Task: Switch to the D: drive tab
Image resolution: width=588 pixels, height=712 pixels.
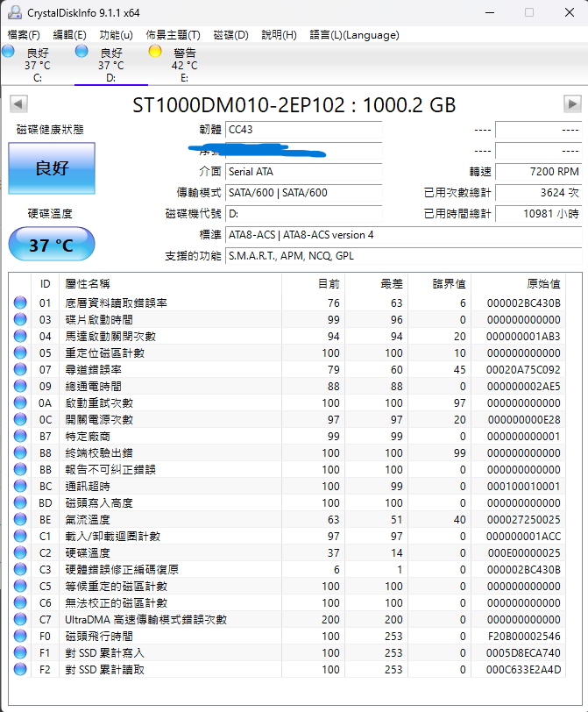Action: click(x=111, y=65)
